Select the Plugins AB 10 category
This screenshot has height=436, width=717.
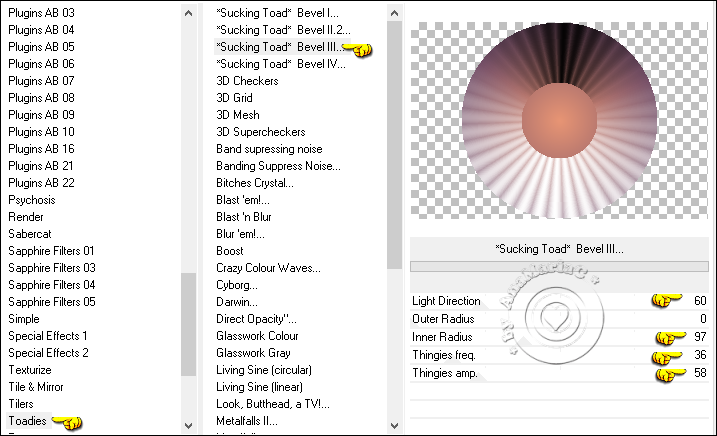pyautogui.click(x=41, y=132)
